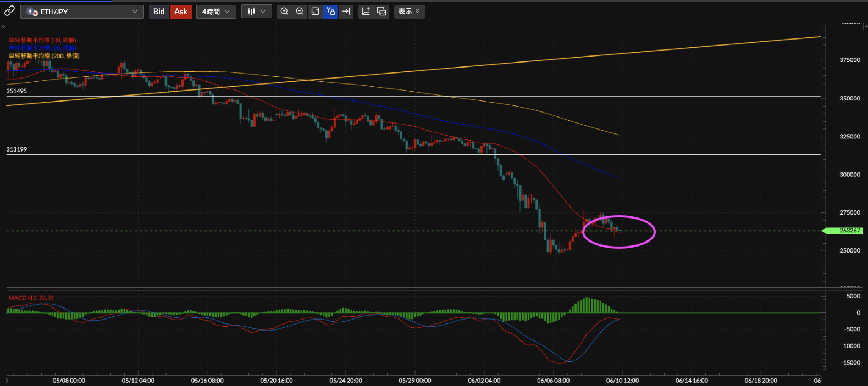Click the 05/20 16:00 time axis label
868x386 pixels.
[277, 381]
